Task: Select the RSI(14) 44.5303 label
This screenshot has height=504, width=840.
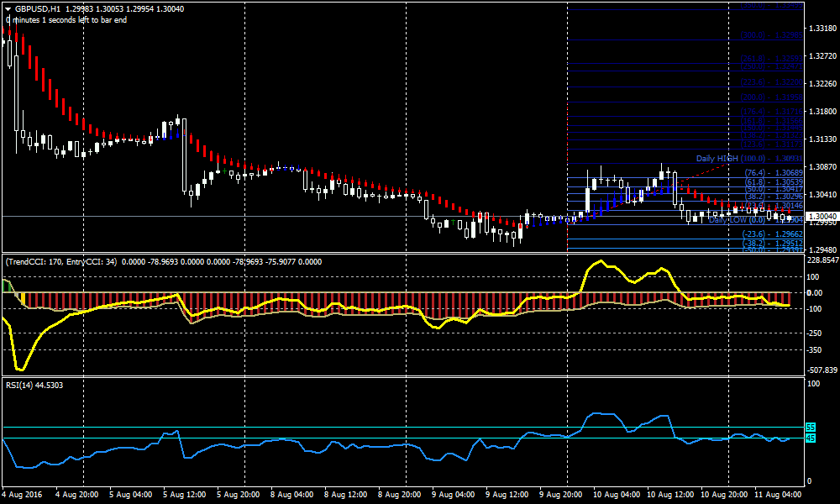Action: click(x=34, y=386)
